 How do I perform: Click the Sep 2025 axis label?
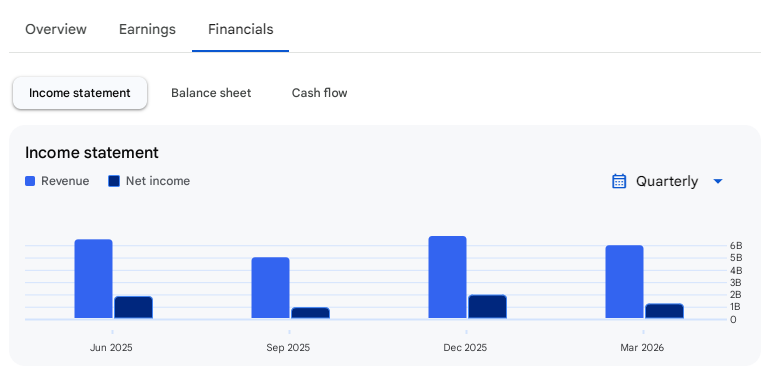tap(288, 347)
